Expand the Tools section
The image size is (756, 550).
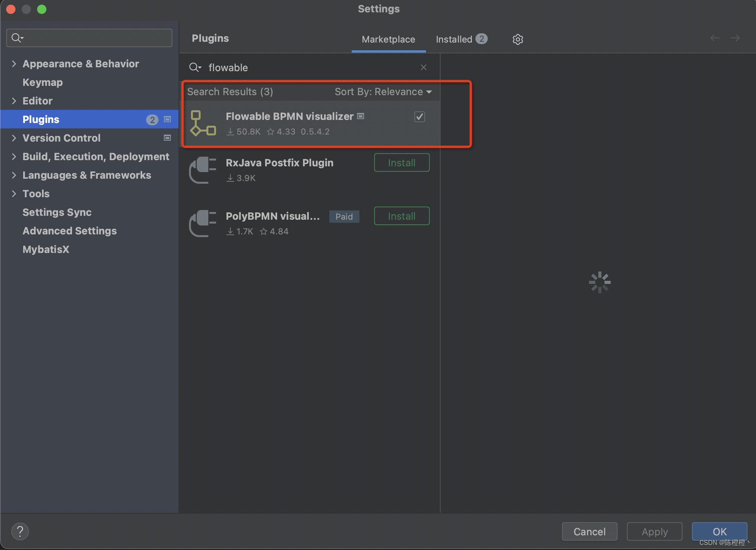14,194
